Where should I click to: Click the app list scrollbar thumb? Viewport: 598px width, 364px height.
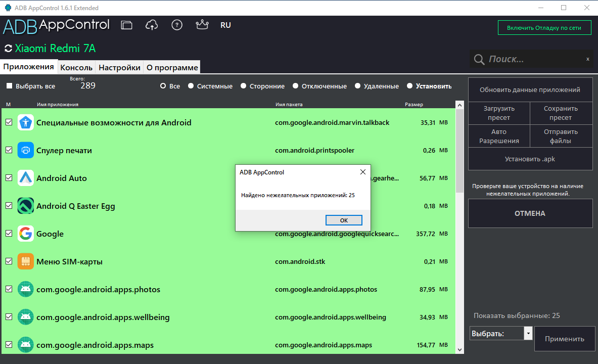(459, 151)
